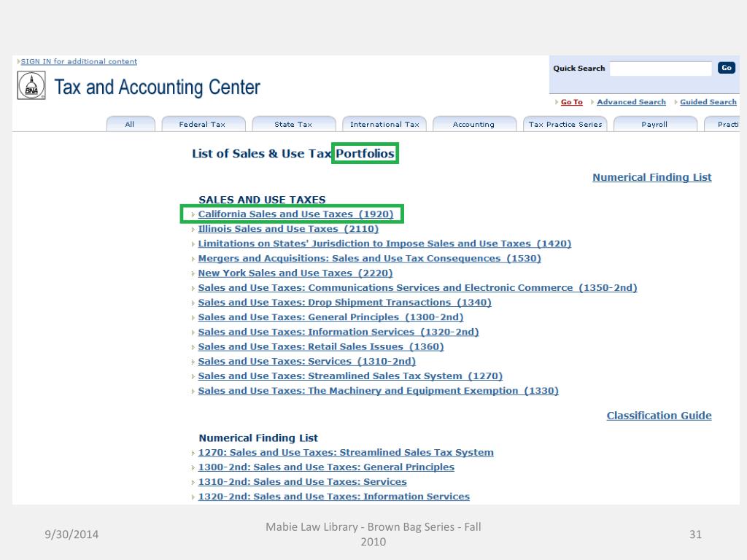
Task: Open California Sales and Use Taxes (1920)
Action: point(296,214)
